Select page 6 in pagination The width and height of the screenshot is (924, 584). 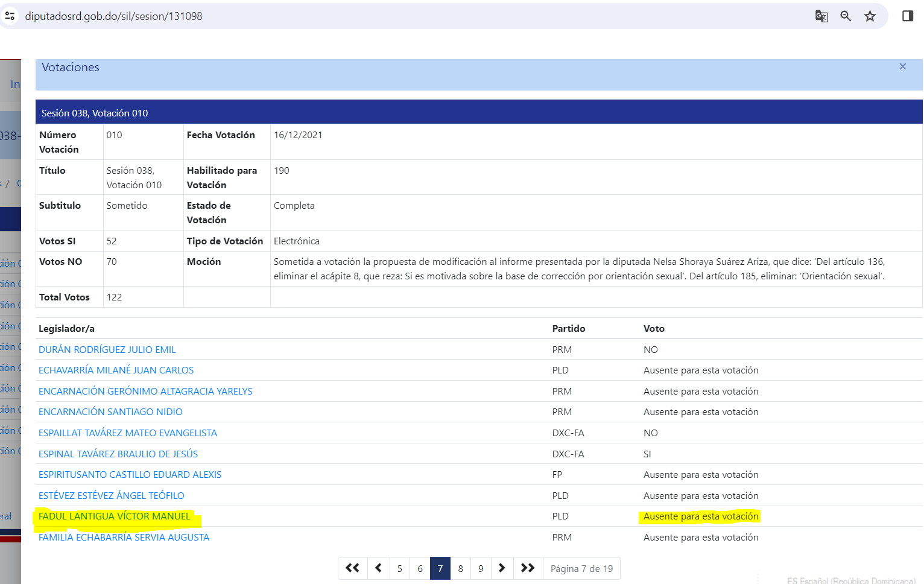point(420,568)
